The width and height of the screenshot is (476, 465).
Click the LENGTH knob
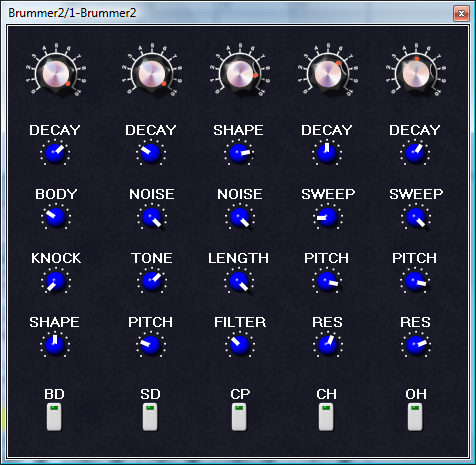click(239, 281)
